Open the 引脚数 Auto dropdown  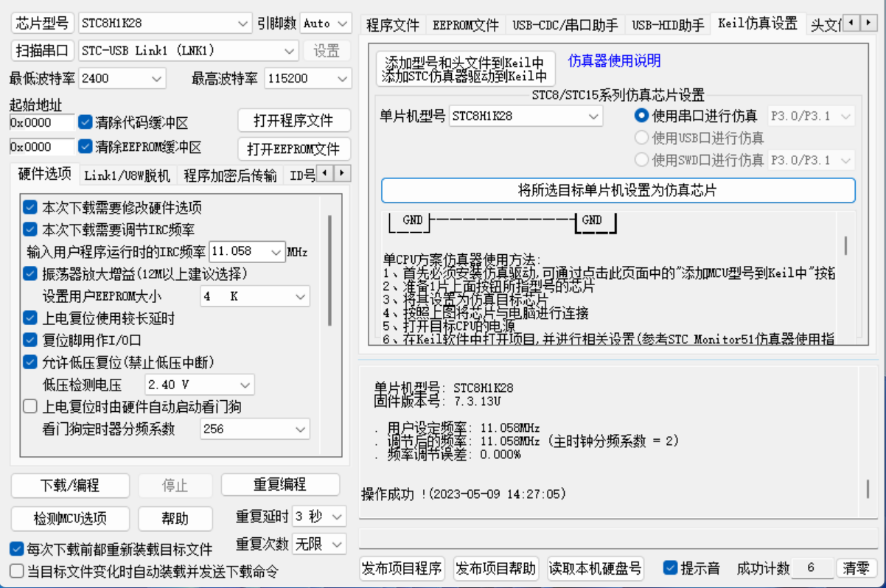point(326,24)
